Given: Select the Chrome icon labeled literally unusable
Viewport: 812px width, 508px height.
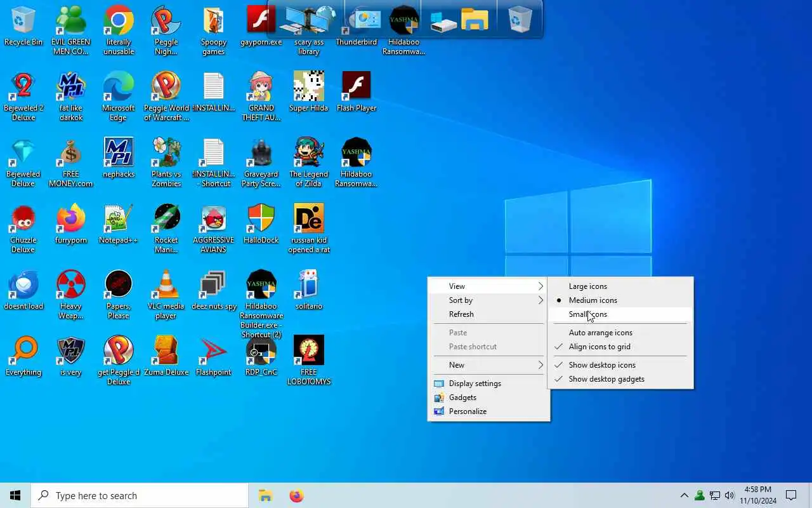Looking at the screenshot, I should 119,30.
